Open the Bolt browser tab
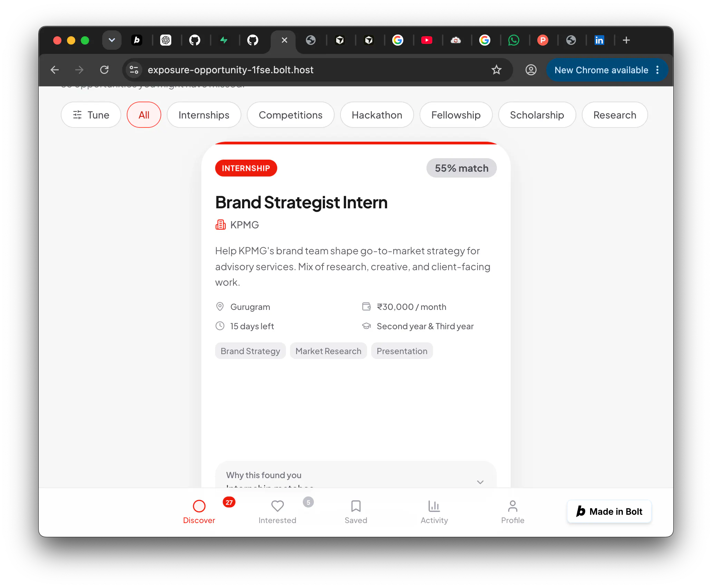The image size is (712, 588). 137,40
